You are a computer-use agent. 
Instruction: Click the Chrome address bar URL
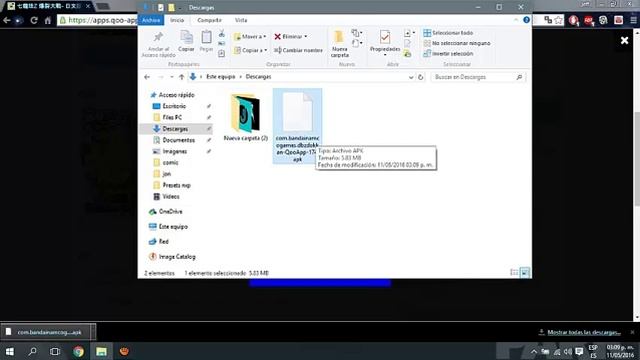coord(102,20)
